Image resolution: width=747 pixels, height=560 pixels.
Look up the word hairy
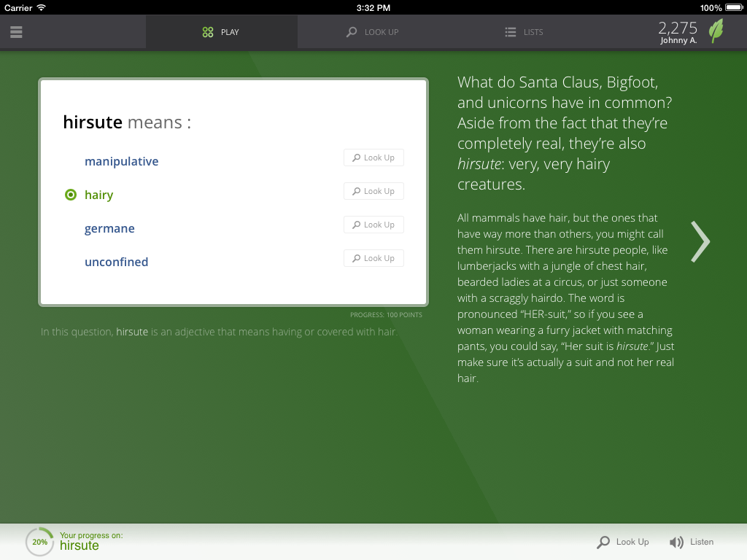pos(373,191)
